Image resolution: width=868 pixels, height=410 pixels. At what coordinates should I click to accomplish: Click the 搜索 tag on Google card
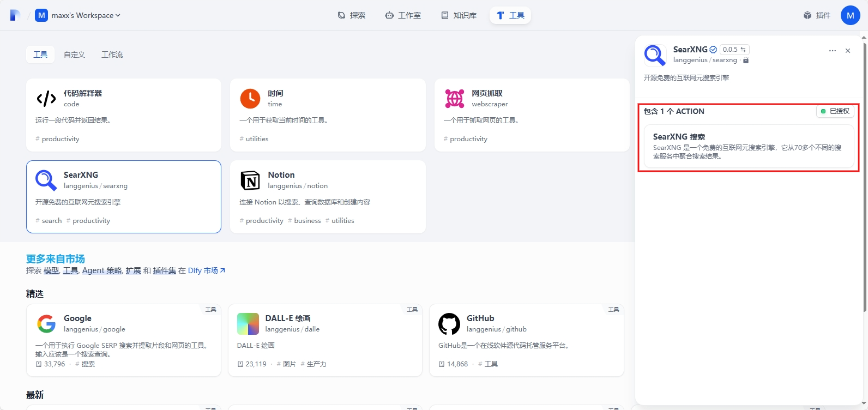click(85, 364)
